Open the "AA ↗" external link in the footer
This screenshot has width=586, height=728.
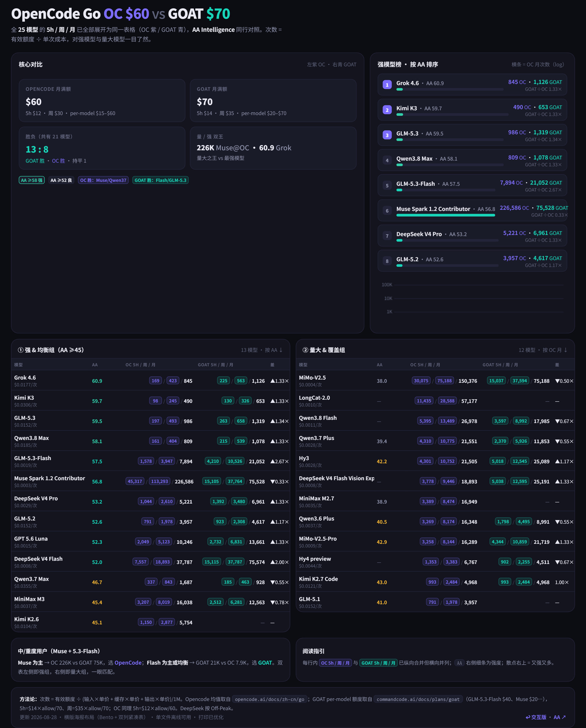(560, 717)
